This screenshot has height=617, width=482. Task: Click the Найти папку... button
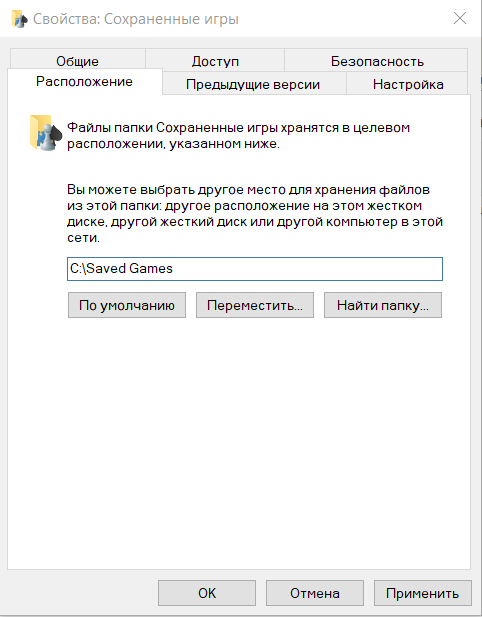tap(383, 305)
